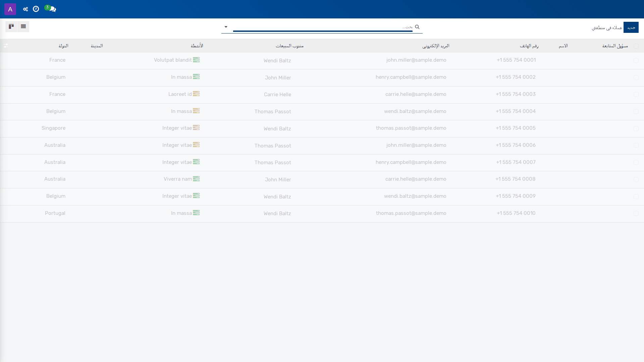Screen dimensions: 644x362
Task: Toggle the select-all header checkbox
Action: point(636,46)
